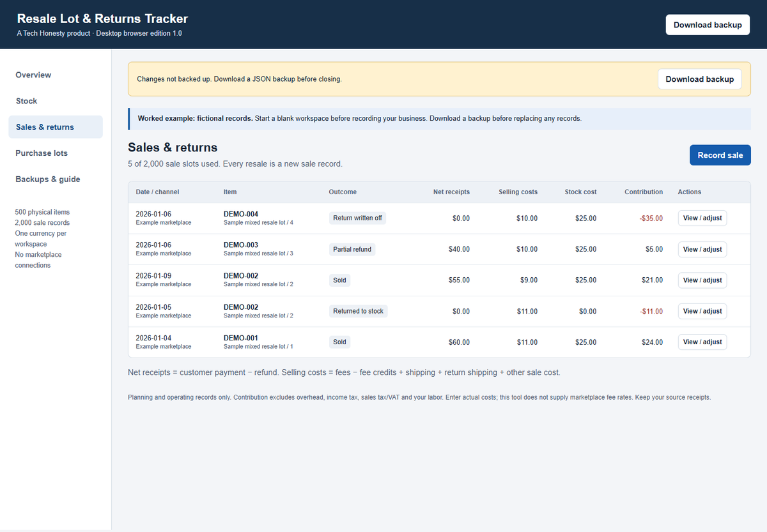
Task: Click the -$11.00 contribution value
Action: coord(651,312)
